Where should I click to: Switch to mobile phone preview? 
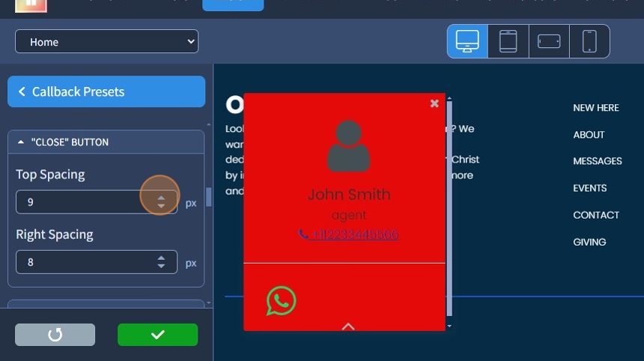[589, 41]
